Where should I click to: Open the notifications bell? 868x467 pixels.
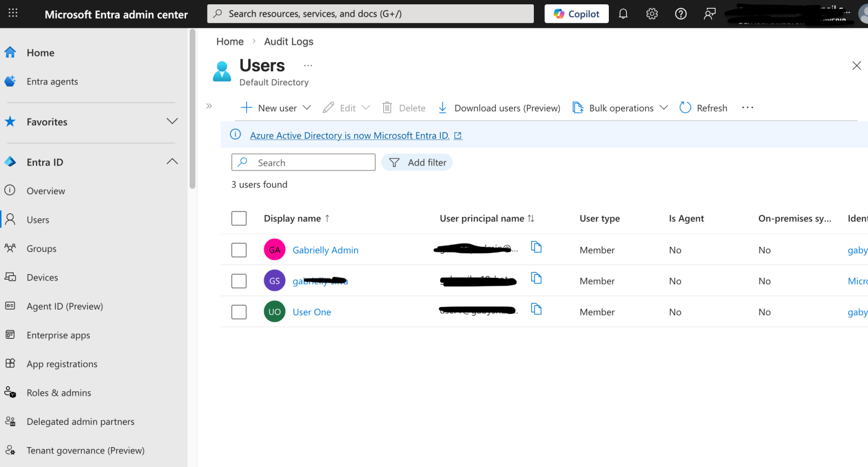point(623,14)
